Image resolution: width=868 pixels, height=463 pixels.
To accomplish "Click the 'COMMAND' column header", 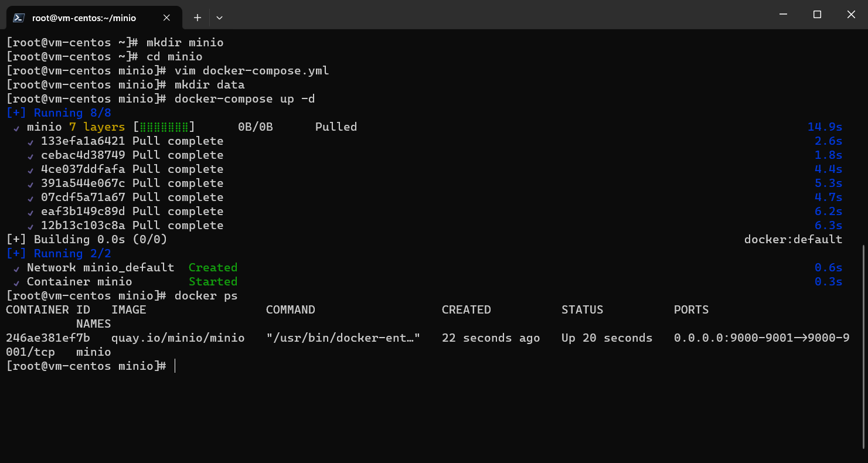I will 291,310.
